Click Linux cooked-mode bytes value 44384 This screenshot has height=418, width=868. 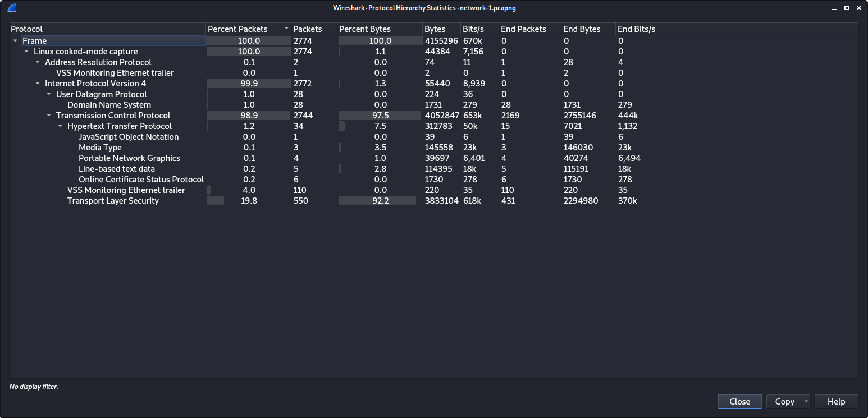tap(437, 52)
